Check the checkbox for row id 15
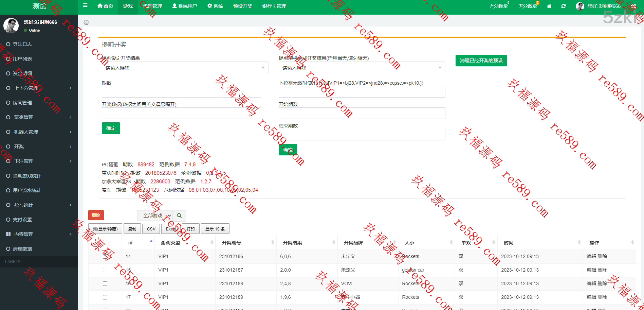 105,270
